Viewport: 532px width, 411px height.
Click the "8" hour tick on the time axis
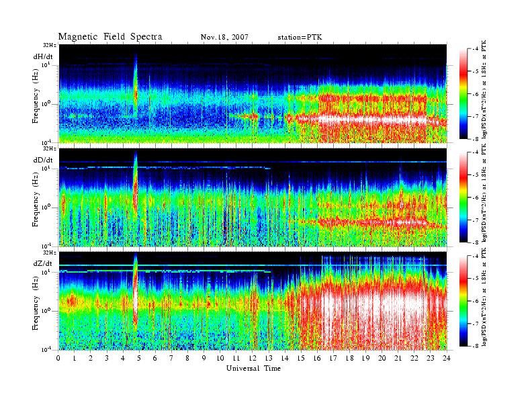(x=187, y=358)
